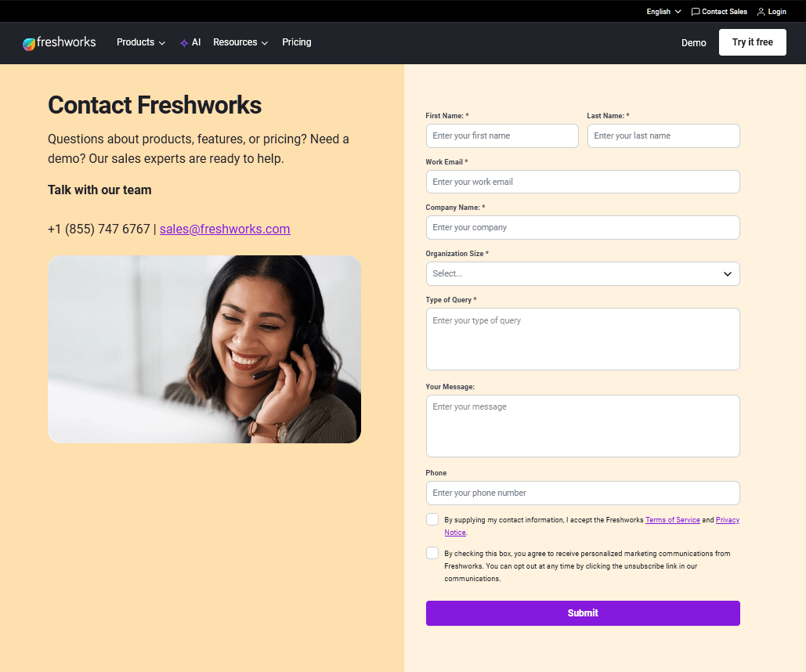Open the Terms of Service link

[672, 520]
